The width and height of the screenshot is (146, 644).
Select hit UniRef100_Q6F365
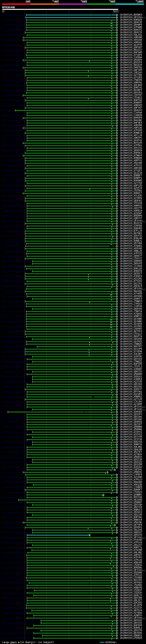coord(131,70)
